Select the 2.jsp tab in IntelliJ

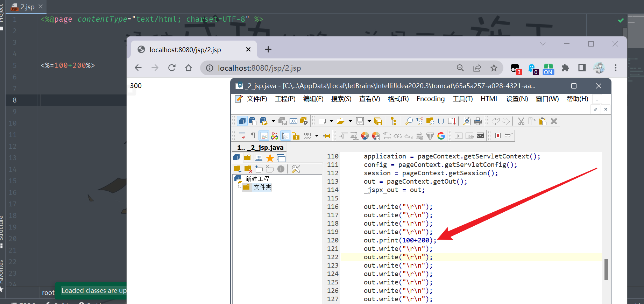pos(27,7)
